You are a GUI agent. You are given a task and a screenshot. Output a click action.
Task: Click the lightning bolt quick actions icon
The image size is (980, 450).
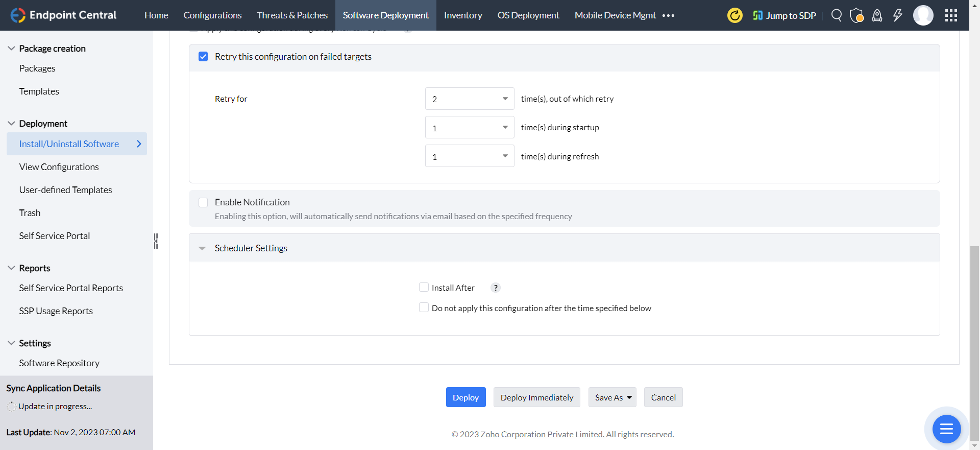[x=897, y=15]
